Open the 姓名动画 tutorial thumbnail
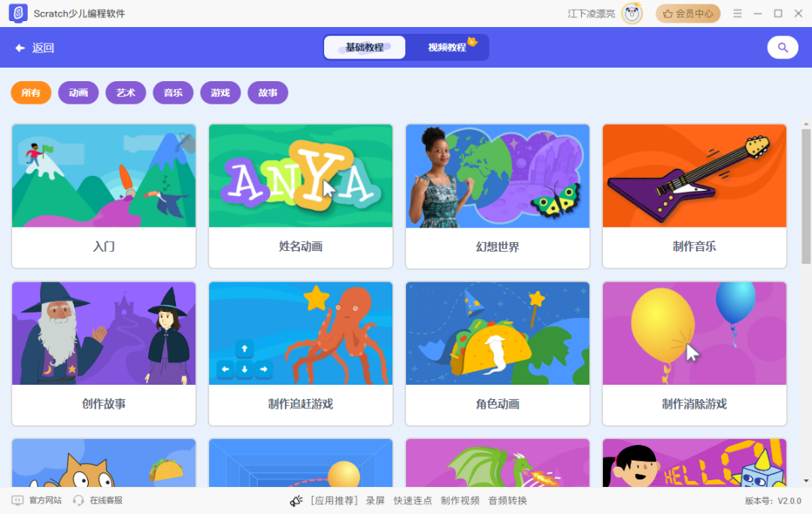This screenshot has width=812, height=514. 300,176
